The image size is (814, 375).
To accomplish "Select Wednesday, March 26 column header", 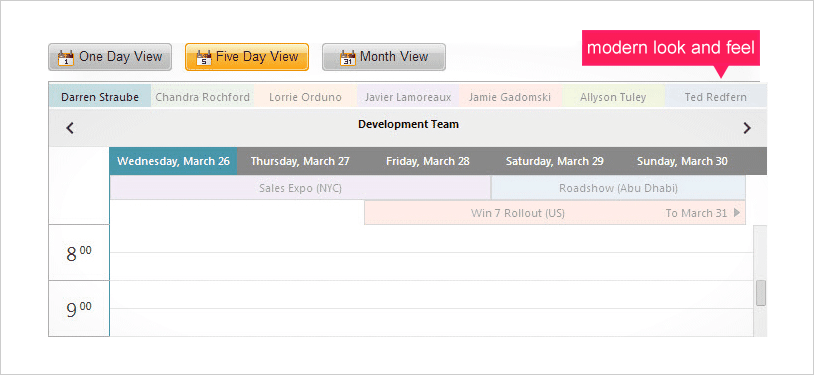I will [173, 161].
